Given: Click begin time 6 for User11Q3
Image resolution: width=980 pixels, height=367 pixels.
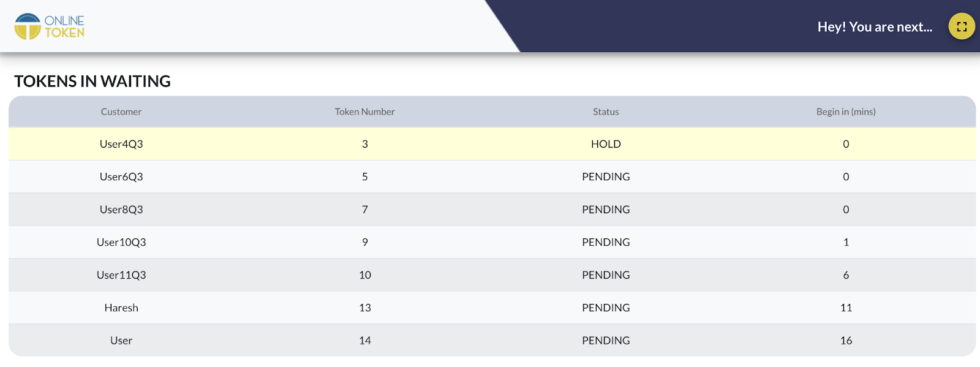Looking at the screenshot, I should pos(846,275).
